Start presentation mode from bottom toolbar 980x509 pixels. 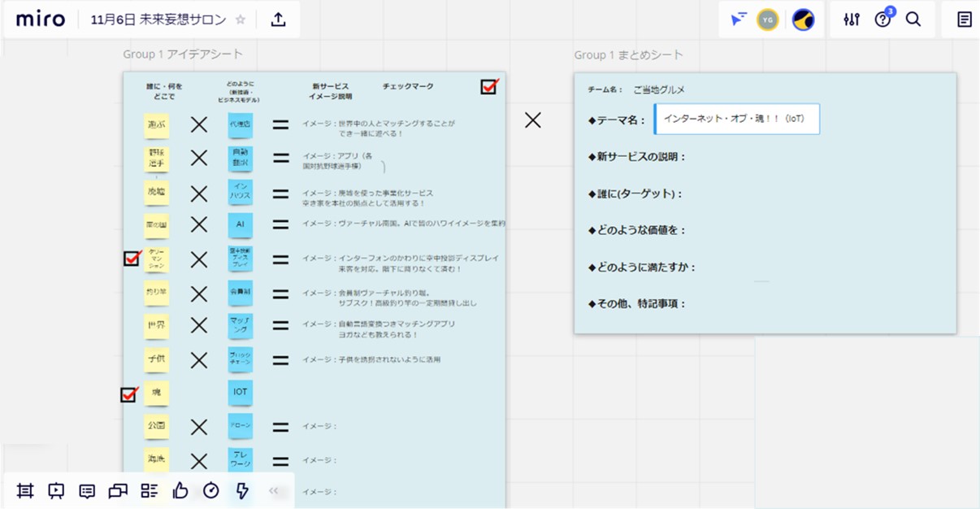[x=55, y=490]
